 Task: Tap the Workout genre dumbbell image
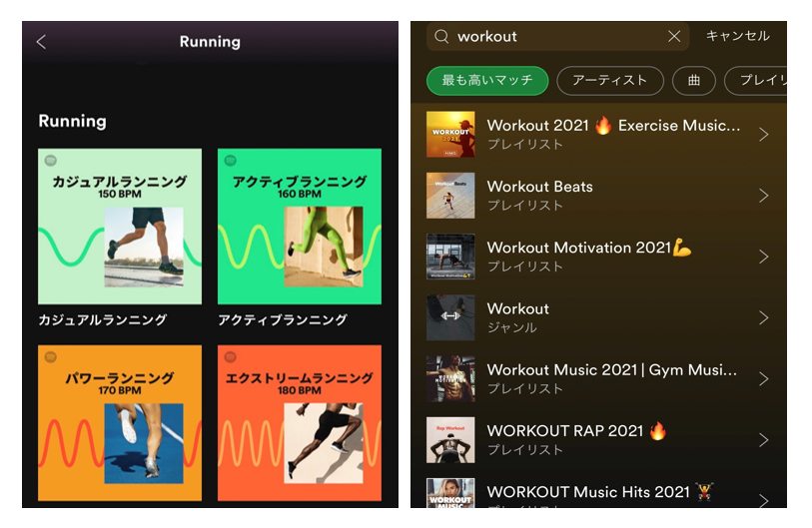click(450, 317)
